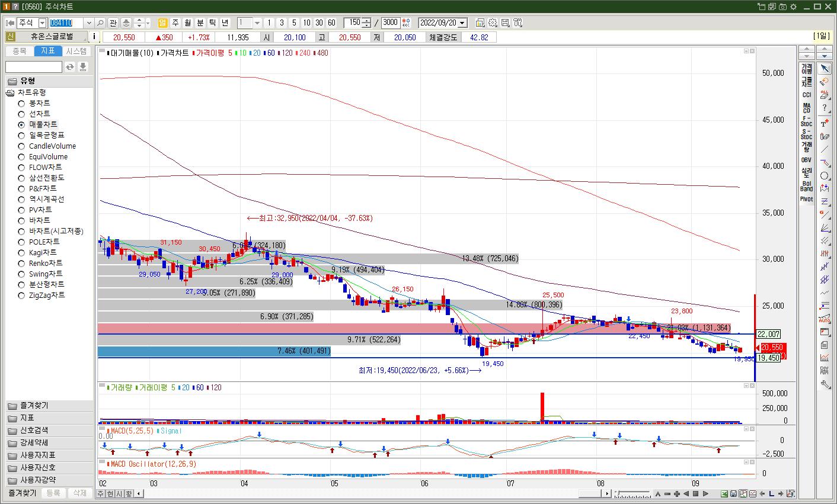Switch to the 종목 tab
Image resolution: width=837 pixels, height=504 pixels.
[20, 52]
